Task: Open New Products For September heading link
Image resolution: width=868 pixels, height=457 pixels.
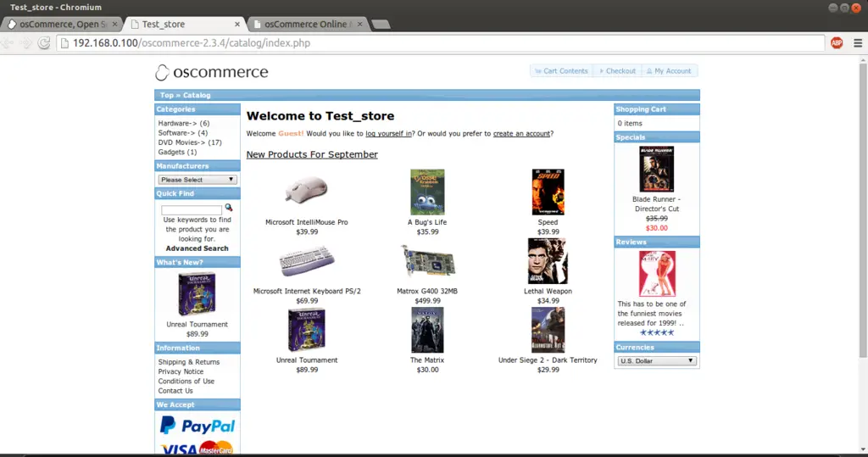Action: tap(312, 154)
